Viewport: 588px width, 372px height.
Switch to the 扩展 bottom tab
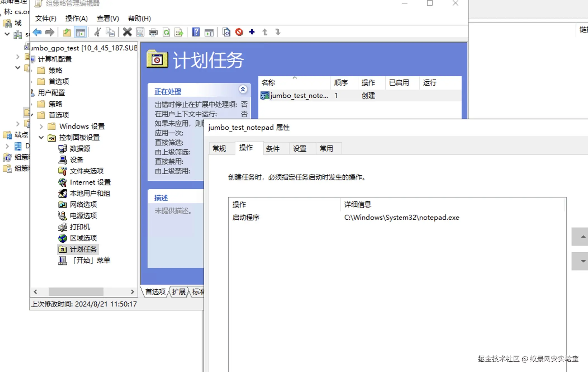point(179,292)
